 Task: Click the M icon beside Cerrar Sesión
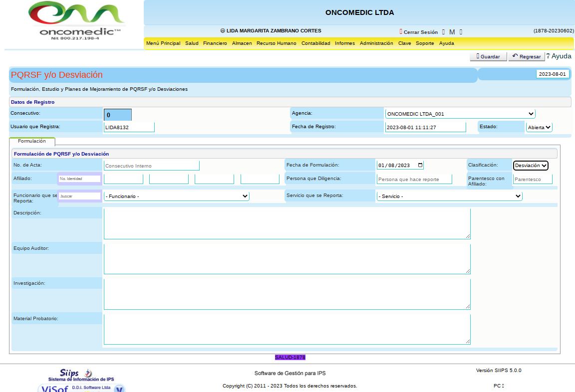pyautogui.click(x=452, y=32)
